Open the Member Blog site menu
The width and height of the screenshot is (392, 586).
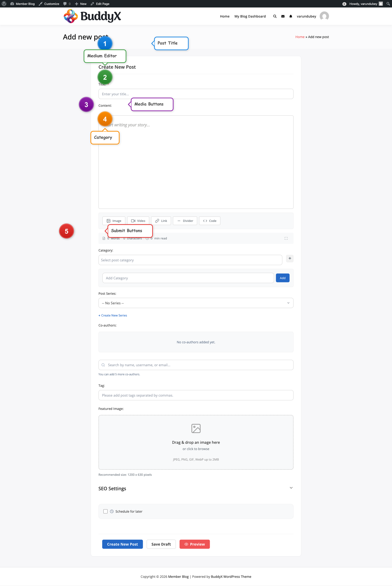[x=22, y=4]
